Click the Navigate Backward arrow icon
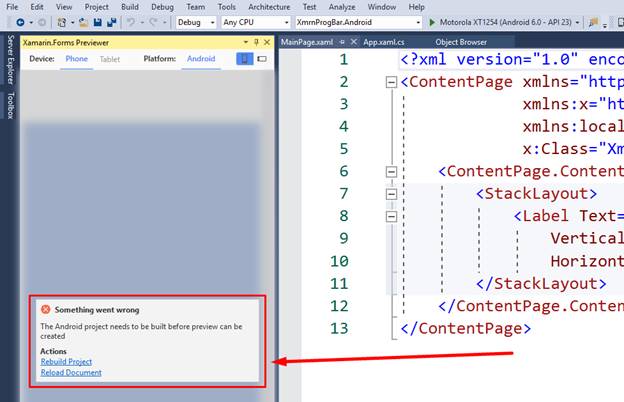The height and width of the screenshot is (402, 624). coord(20,22)
